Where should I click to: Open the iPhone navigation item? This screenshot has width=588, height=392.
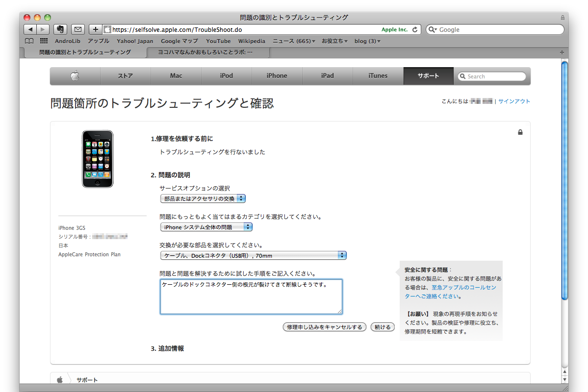click(x=277, y=75)
